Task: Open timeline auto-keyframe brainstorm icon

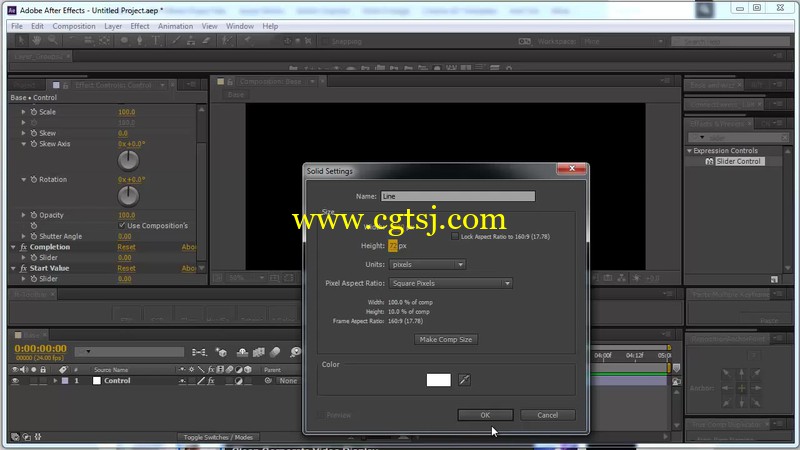Action: 295,352
